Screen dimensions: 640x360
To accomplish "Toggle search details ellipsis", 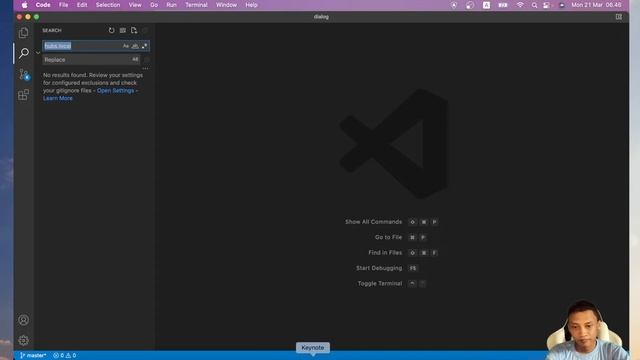I will (145, 69).
